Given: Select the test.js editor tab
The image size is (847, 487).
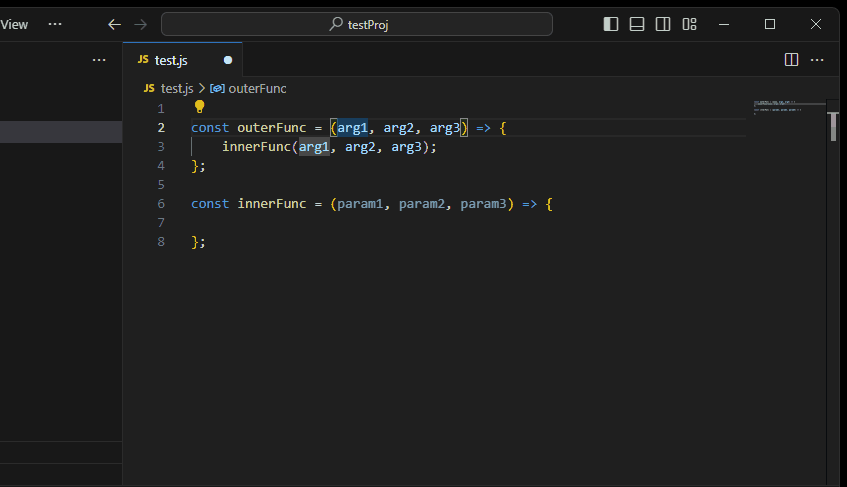Looking at the screenshot, I should coord(183,60).
